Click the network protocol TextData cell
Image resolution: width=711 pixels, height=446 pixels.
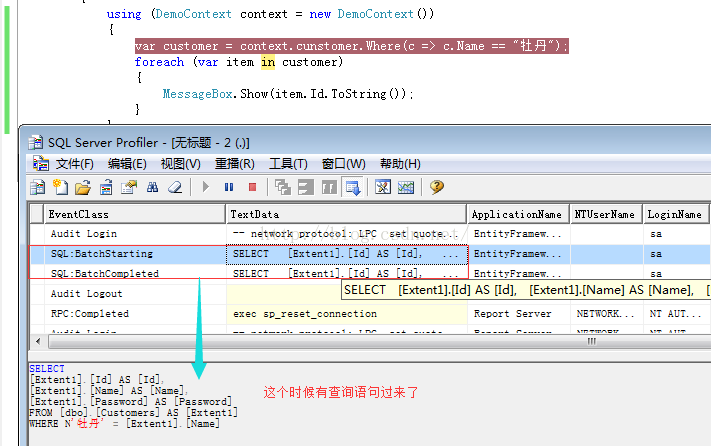[x=347, y=234]
